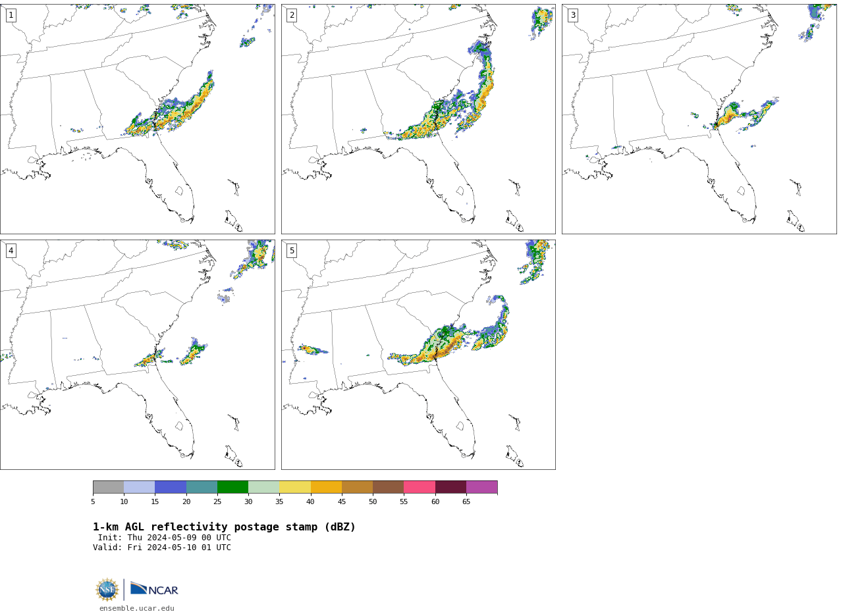Click the panel number 4 label

[x=11, y=251]
